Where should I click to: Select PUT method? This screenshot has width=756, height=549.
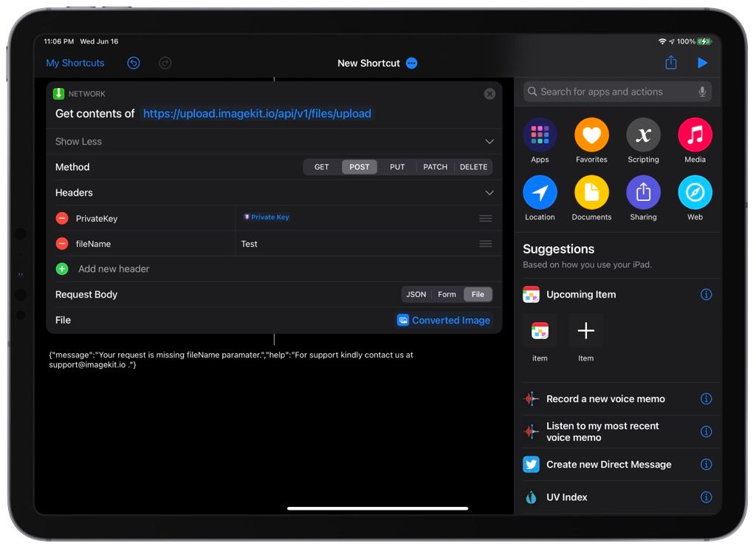click(x=397, y=167)
